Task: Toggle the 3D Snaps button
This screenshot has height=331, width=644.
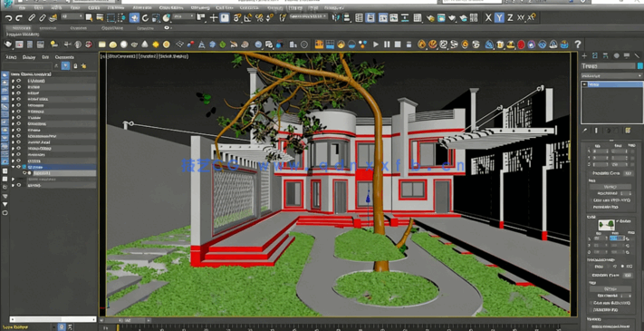Action: 238,17
